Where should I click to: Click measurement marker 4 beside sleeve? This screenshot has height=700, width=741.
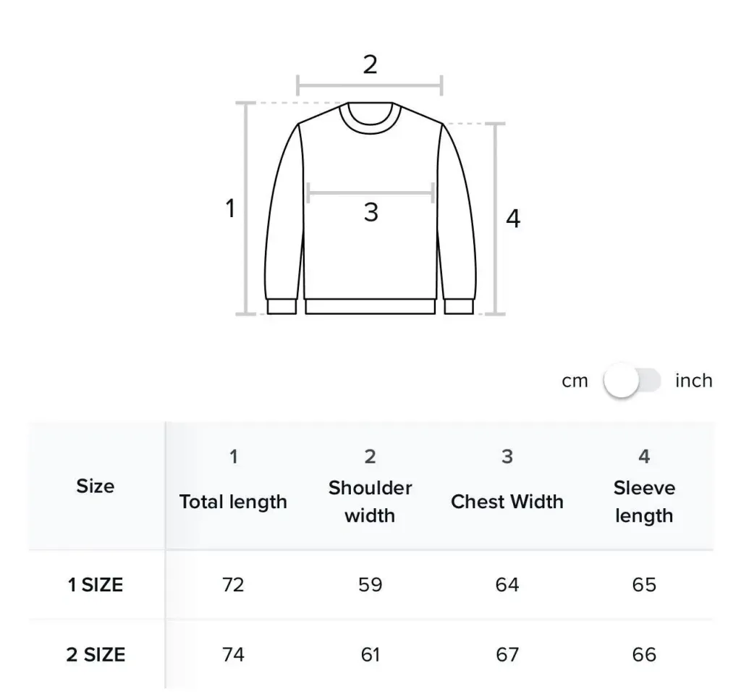513,219
